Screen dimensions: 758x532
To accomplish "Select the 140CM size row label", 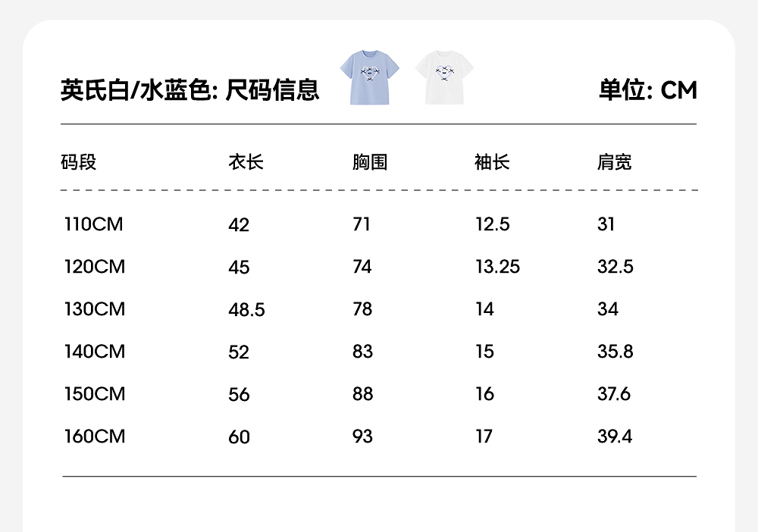I will (x=95, y=352).
